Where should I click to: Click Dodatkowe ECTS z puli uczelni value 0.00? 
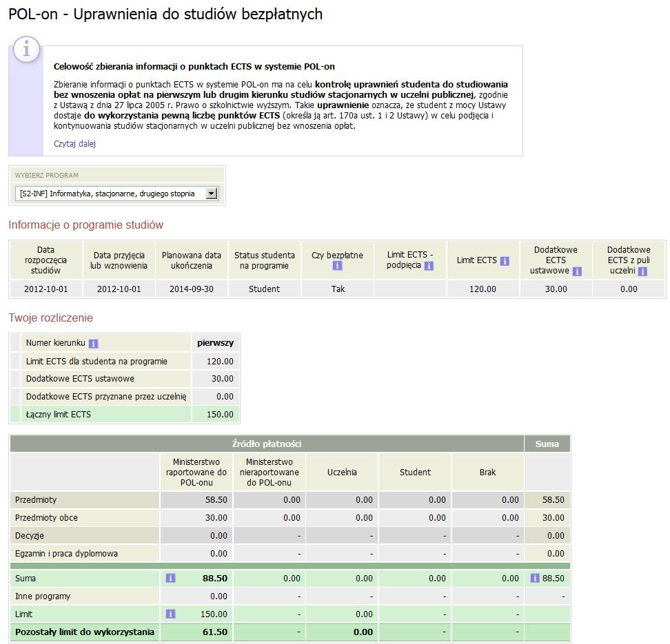[x=629, y=289]
